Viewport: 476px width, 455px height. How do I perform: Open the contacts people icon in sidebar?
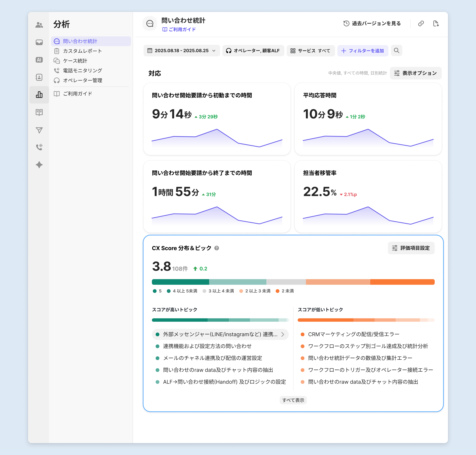click(39, 25)
